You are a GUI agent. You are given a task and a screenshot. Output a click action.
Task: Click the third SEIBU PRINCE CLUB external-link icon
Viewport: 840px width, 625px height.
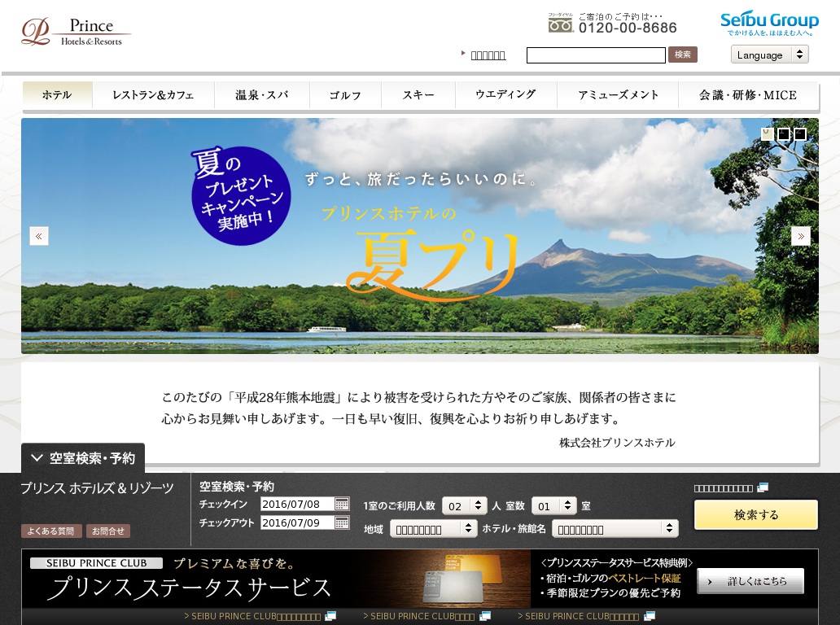pos(650,616)
